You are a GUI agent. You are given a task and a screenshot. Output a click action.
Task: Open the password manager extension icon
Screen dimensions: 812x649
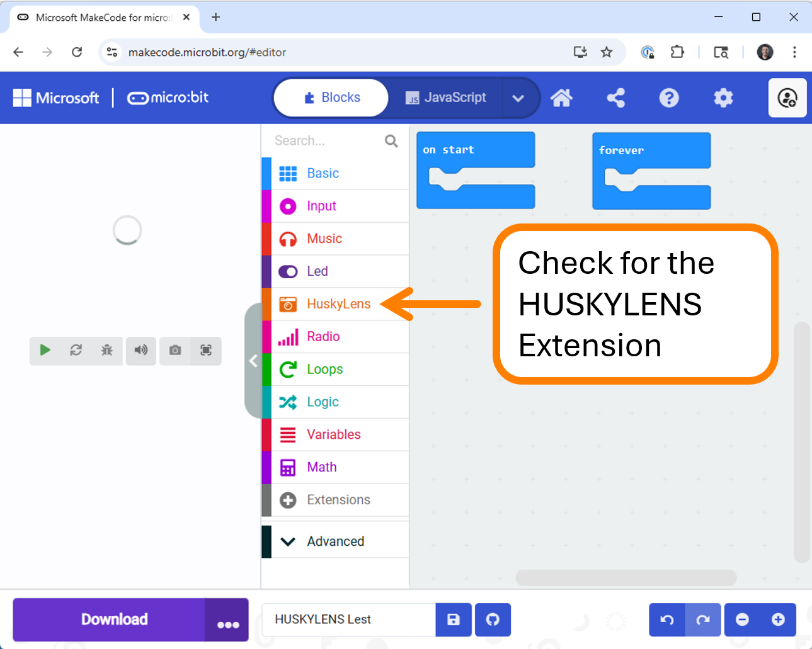point(648,52)
